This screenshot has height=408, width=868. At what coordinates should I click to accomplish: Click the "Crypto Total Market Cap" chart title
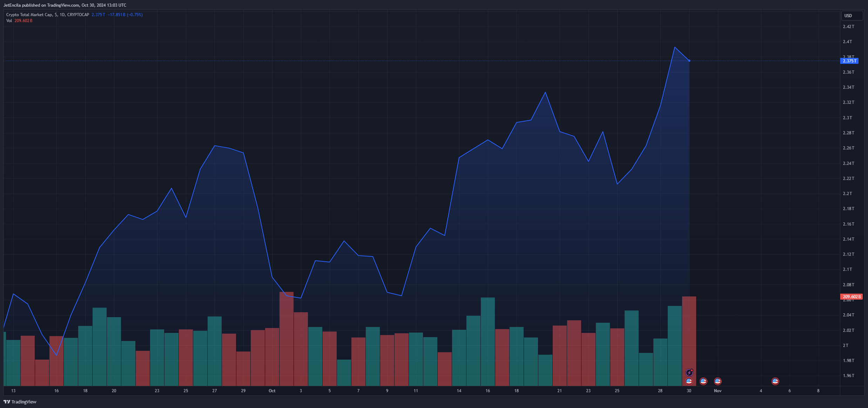pyautogui.click(x=29, y=15)
